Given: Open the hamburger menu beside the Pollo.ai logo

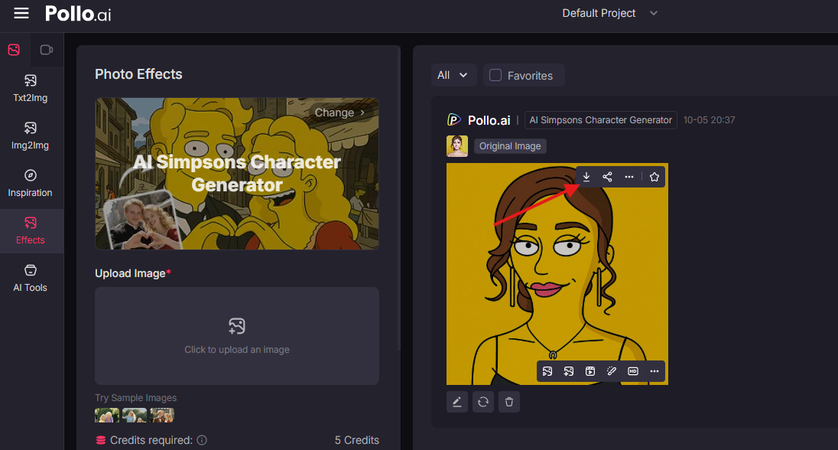Looking at the screenshot, I should pos(21,14).
